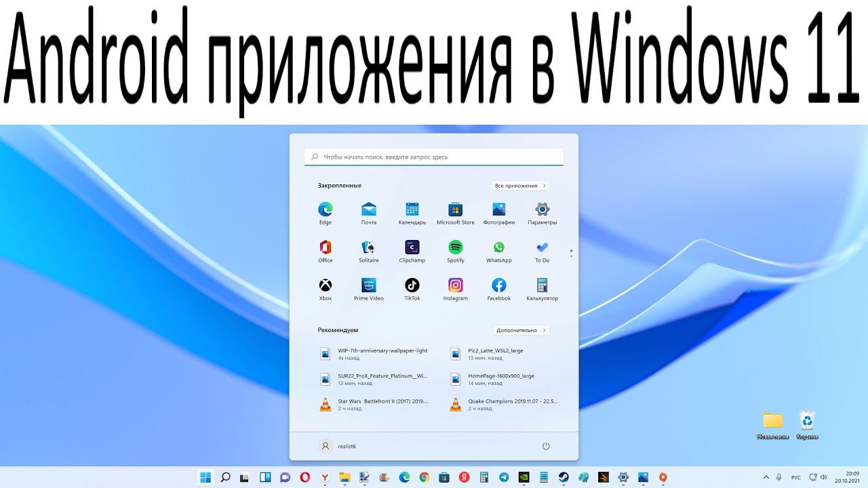Open Steam from the taskbar

(x=564, y=477)
